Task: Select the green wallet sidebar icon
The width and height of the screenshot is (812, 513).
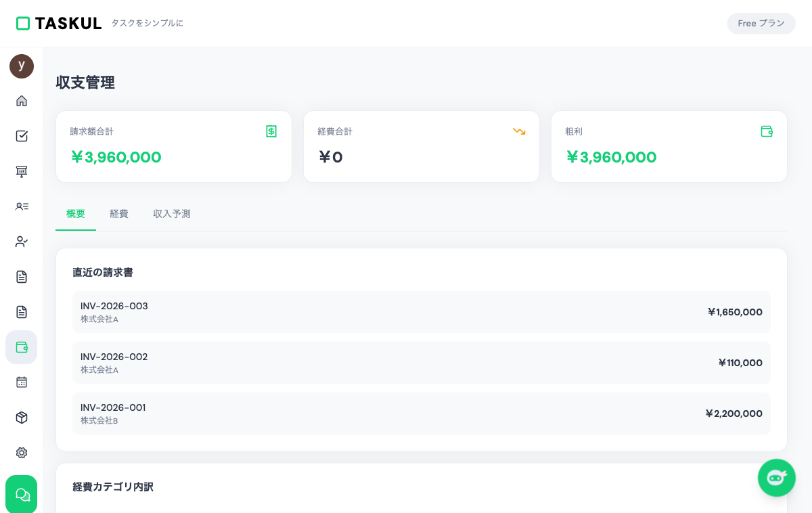Action: tap(22, 347)
